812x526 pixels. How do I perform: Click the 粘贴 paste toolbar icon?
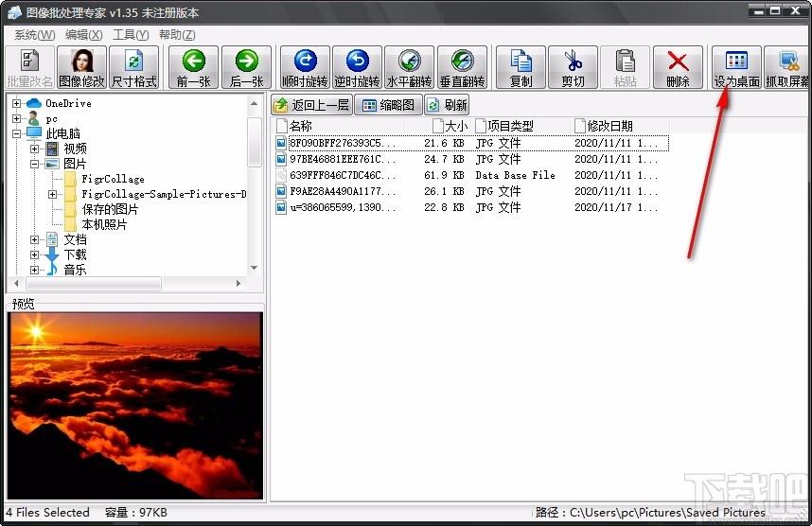625,67
